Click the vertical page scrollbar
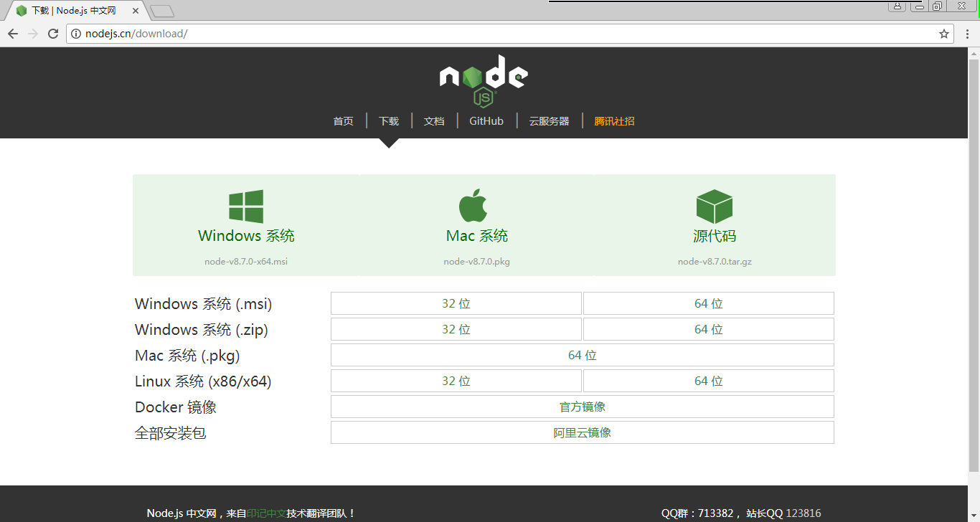980x522 pixels. (x=974, y=265)
